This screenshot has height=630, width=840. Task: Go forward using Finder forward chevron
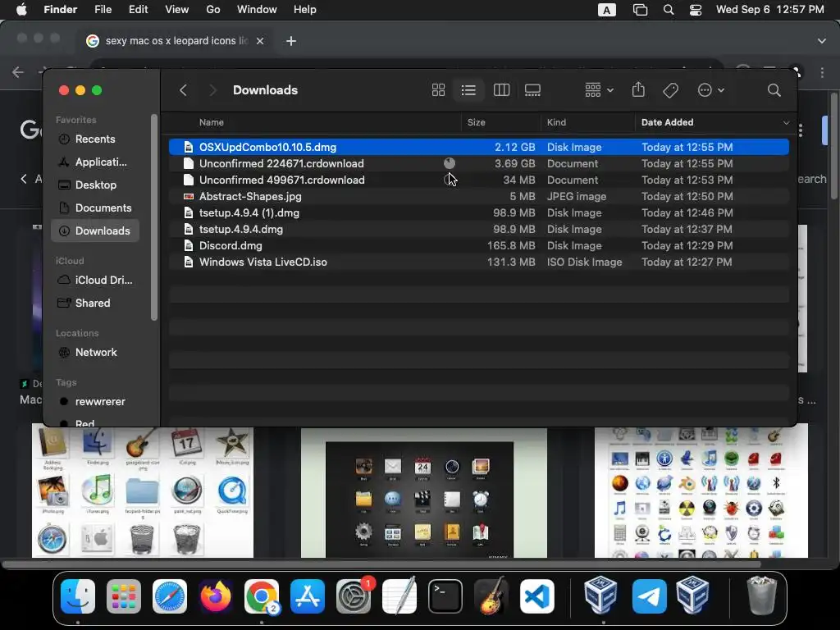(x=212, y=90)
